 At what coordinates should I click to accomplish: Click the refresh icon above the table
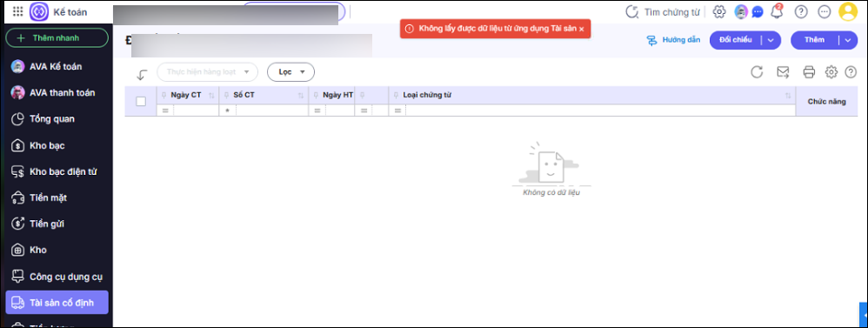(x=757, y=72)
